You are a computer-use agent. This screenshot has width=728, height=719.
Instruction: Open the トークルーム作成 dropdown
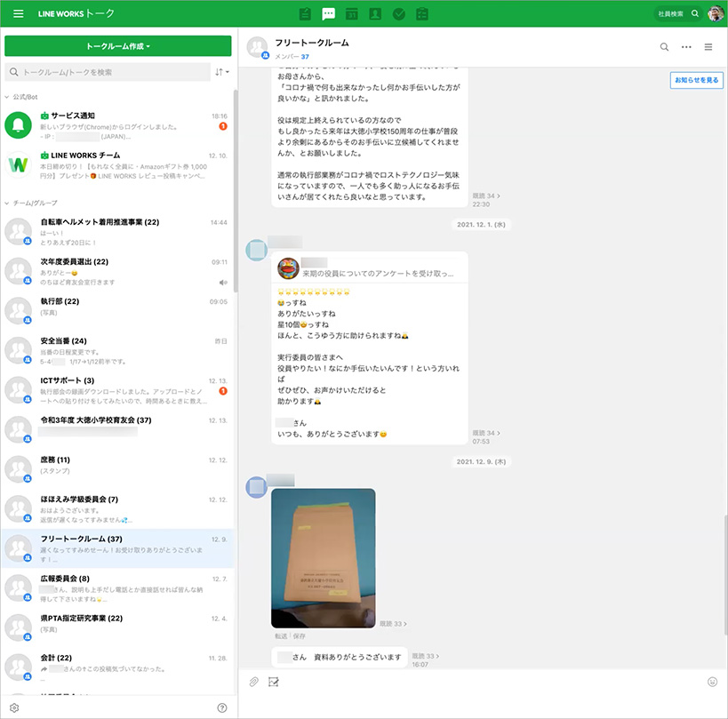tap(118, 46)
